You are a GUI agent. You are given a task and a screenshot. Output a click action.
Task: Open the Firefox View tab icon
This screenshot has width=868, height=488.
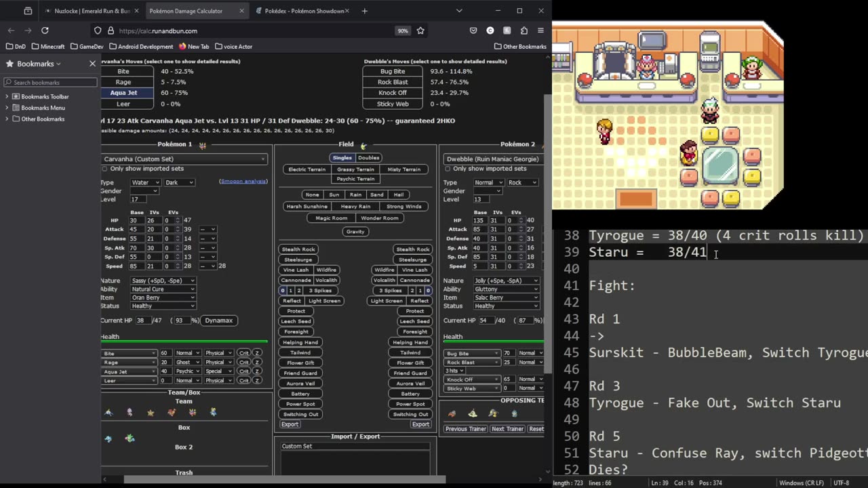(28, 11)
